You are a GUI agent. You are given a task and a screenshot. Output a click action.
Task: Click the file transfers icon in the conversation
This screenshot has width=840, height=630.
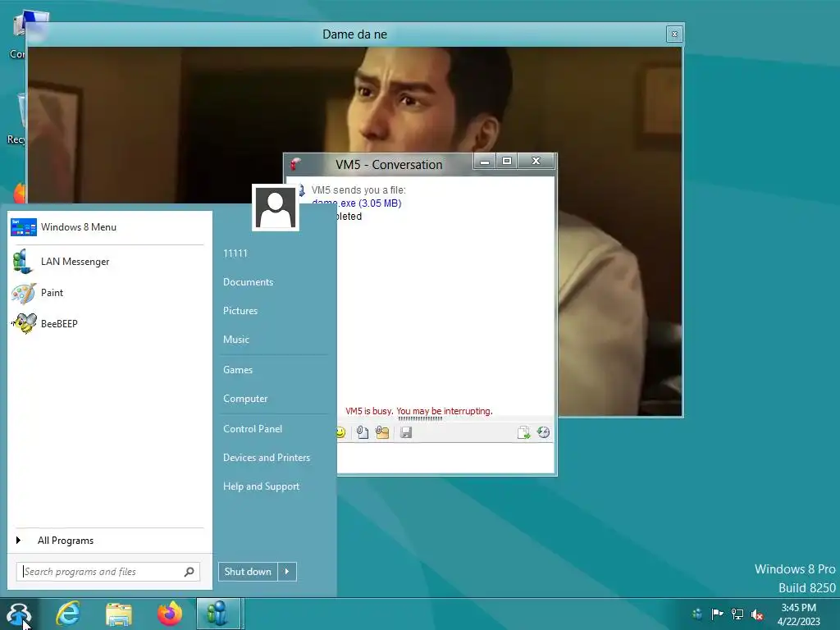523,432
